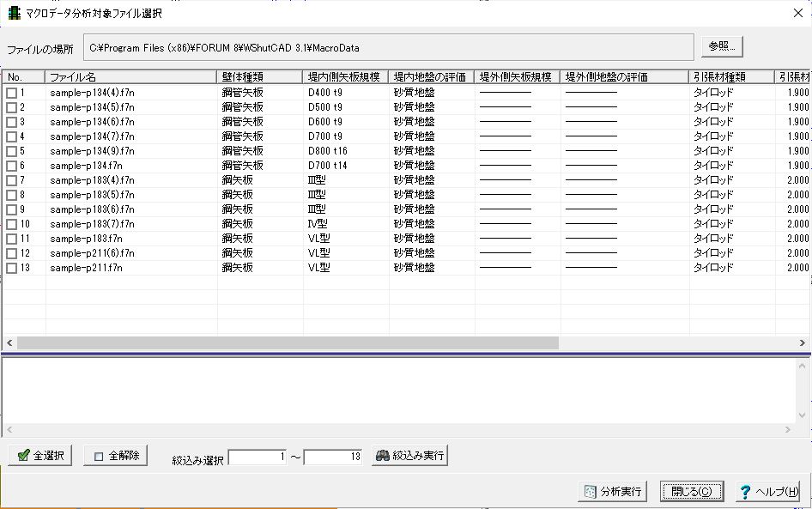
Task: Check the box for row 13 sample-p211.f7n
Action: 11,268
